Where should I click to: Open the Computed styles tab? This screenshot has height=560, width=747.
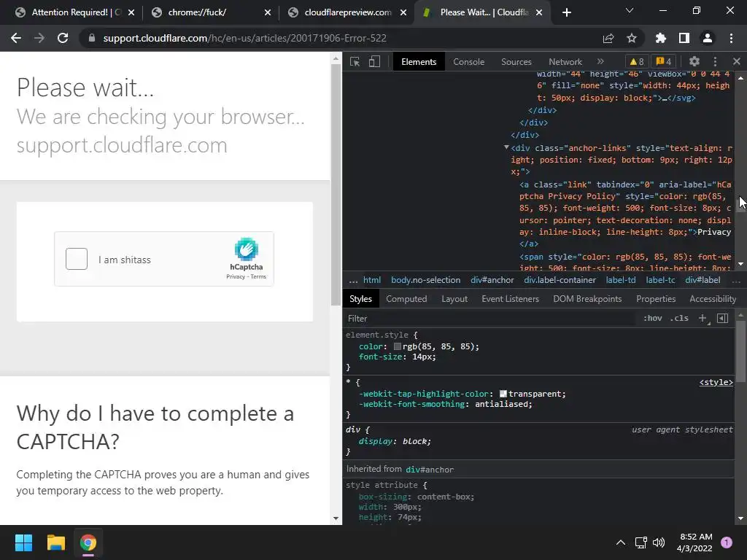point(406,299)
